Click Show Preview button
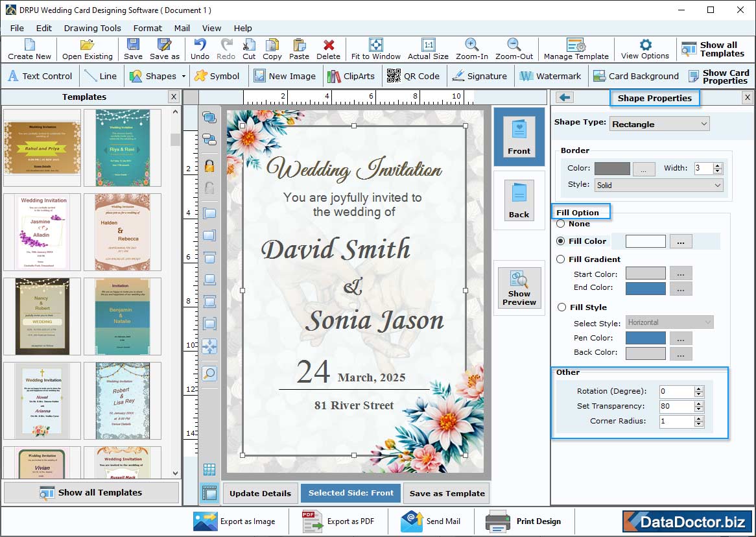Screen dimensions: 756x537 [x=519, y=288]
